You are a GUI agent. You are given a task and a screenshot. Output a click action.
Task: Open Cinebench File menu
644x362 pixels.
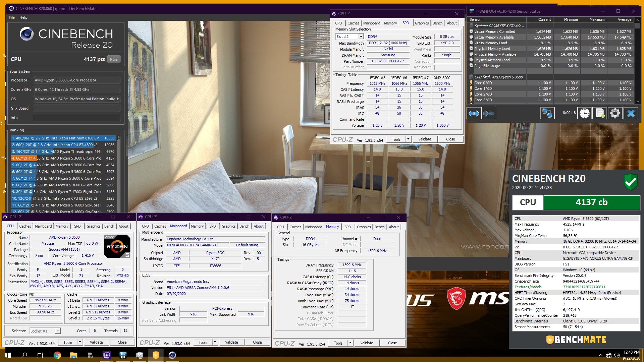[12, 17]
